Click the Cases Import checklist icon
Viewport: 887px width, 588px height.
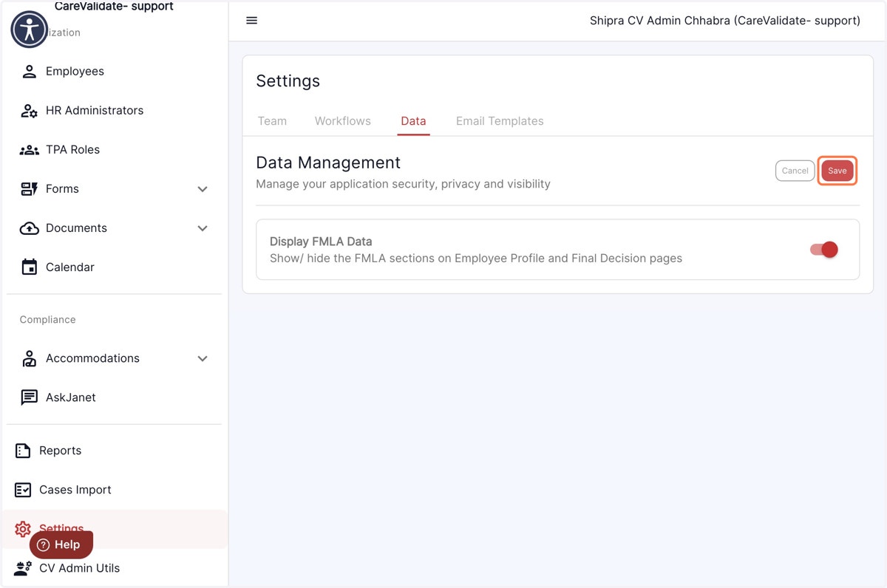pyautogui.click(x=23, y=490)
